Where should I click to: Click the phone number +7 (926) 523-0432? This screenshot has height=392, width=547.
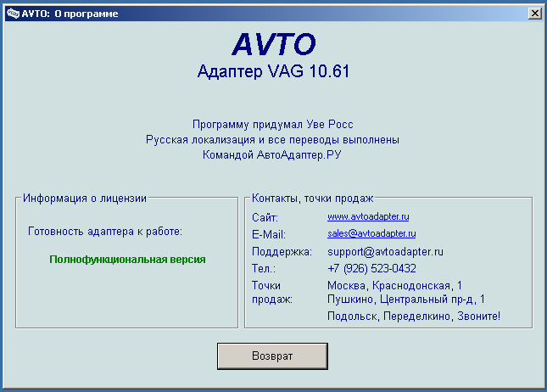tap(371, 268)
